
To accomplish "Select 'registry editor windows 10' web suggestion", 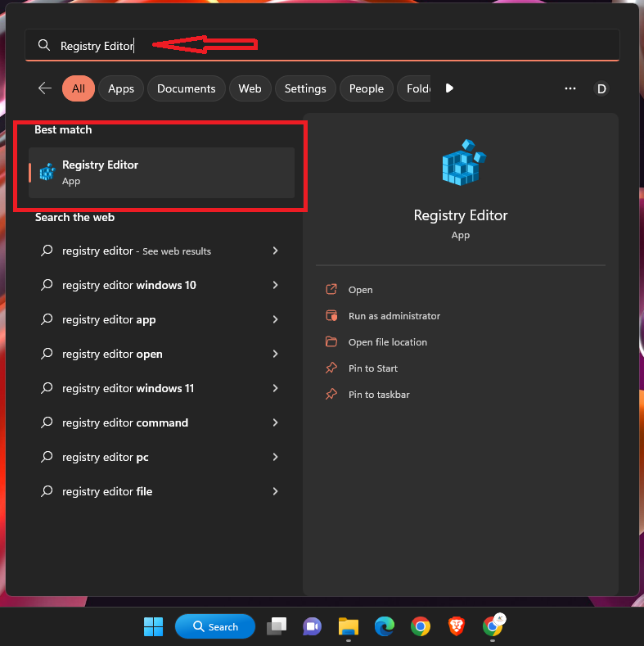I will (161, 285).
